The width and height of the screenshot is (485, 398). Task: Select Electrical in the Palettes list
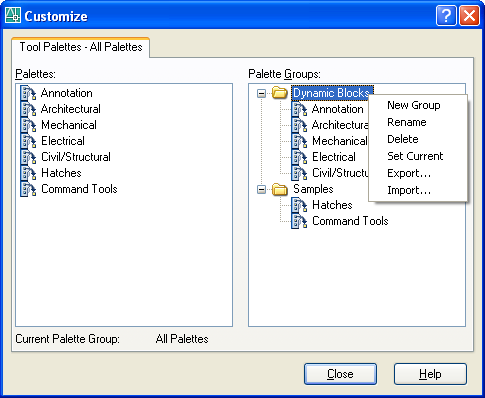[63, 141]
